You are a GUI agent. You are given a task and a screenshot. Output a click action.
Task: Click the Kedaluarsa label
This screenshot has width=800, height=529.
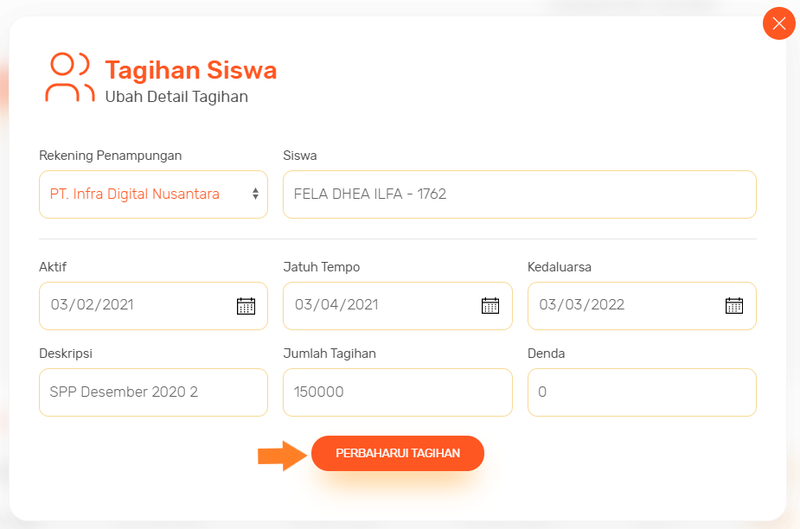point(559,267)
